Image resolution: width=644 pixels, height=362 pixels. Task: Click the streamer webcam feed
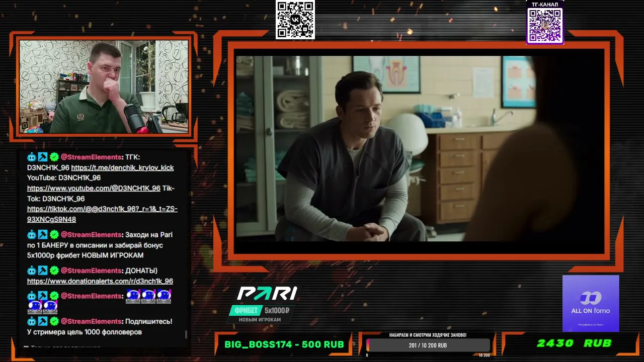(x=104, y=86)
